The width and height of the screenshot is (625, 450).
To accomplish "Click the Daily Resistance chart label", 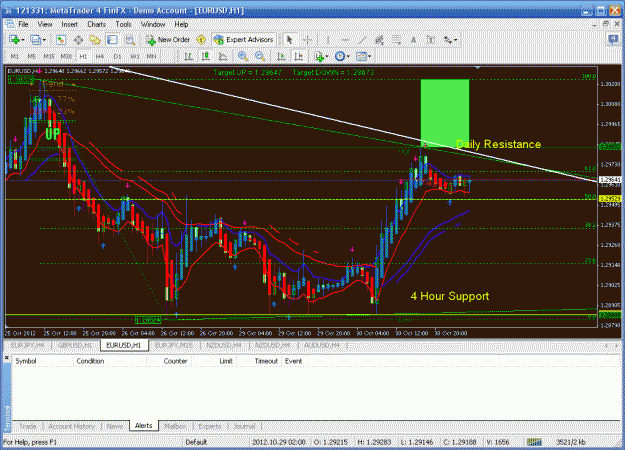I will click(498, 144).
